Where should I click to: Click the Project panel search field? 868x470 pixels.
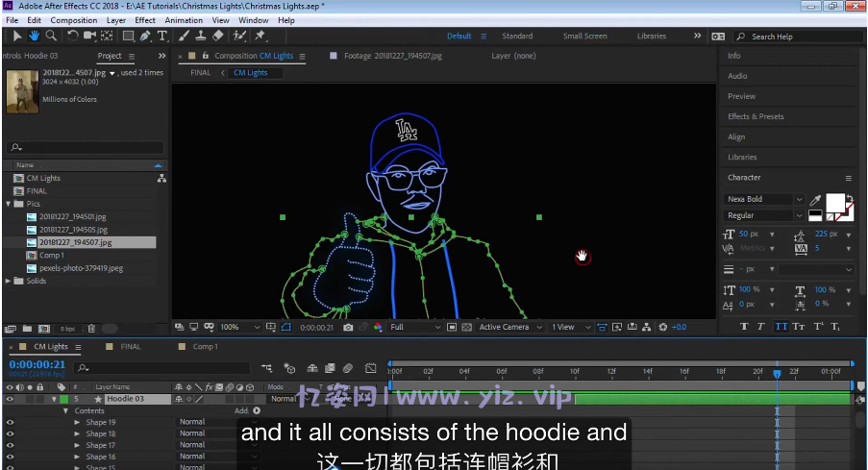(x=86, y=147)
